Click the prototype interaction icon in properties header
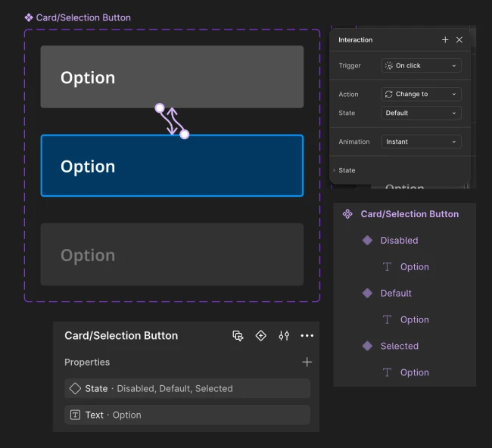 (x=238, y=336)
